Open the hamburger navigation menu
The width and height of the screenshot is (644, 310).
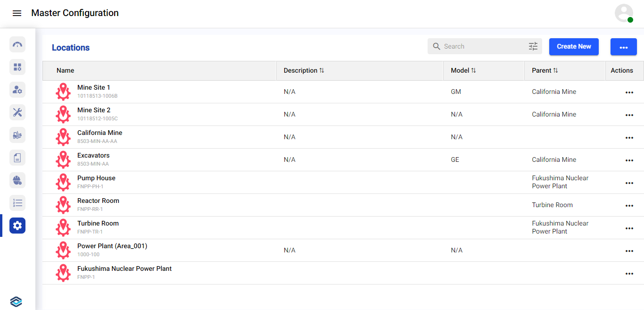click(17, 13)
